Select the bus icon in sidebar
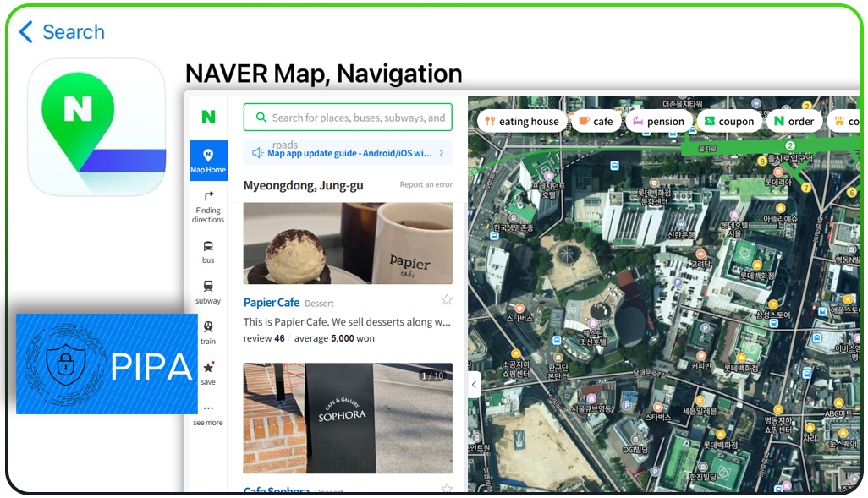Image resolution: width=868 pixels, height=498 pixels. click(x=208, y=251)
